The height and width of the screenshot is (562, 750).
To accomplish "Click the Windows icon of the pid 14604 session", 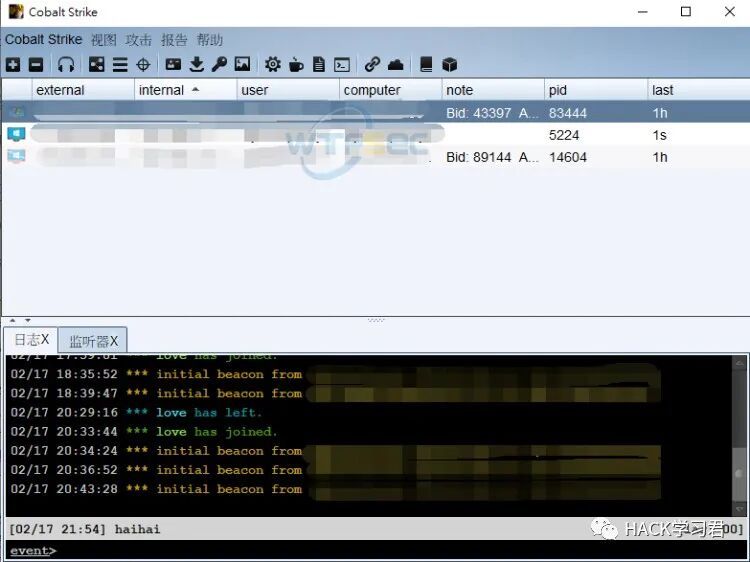I will [x=16, y=156].
